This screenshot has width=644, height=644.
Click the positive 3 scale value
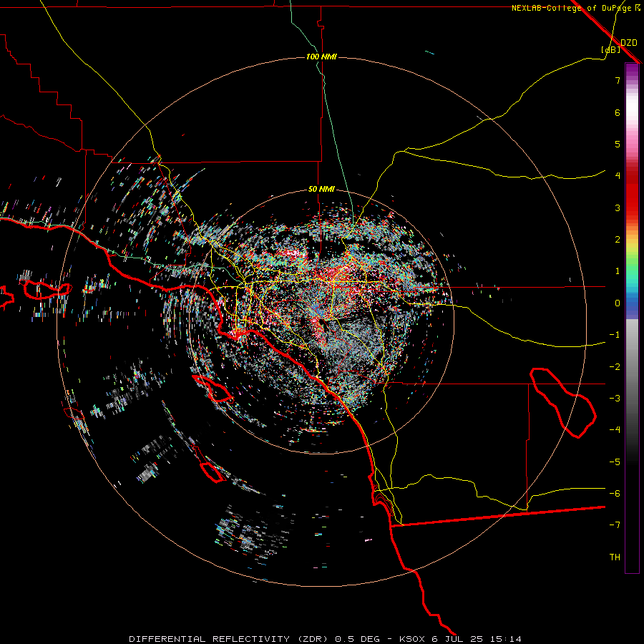618,208
